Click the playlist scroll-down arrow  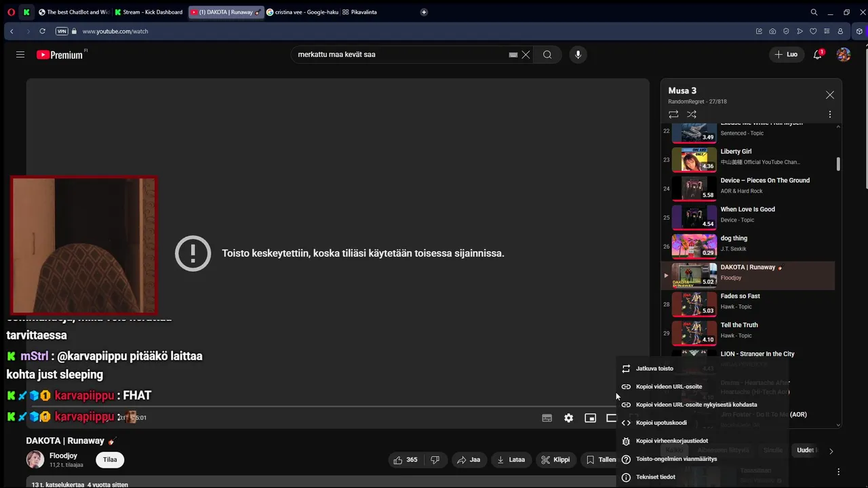[838, 425]
